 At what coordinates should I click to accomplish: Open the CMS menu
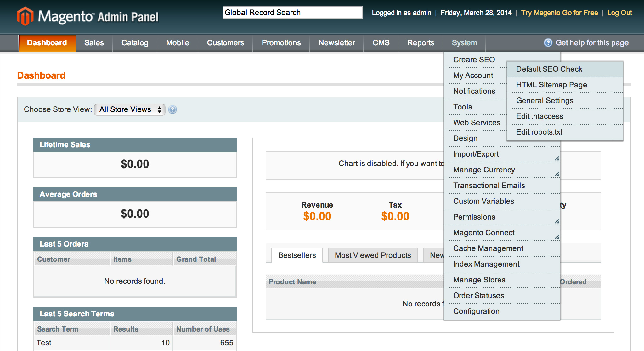pyautogui.click(x=381, y=43)
